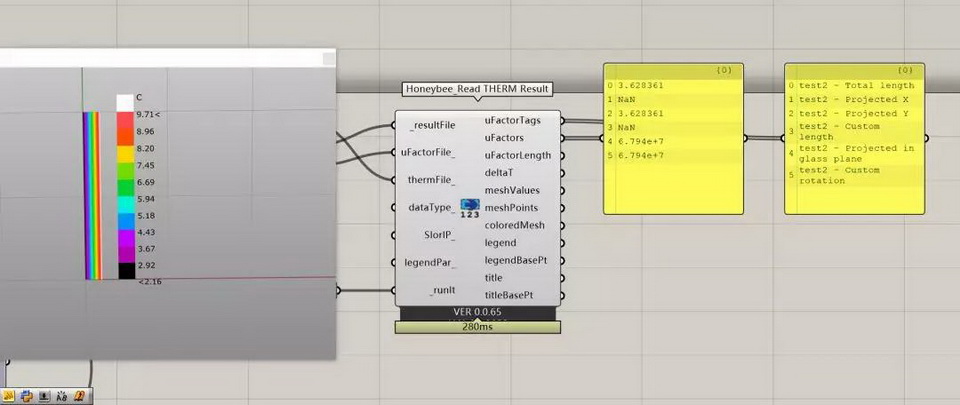Click the Python logo icon in the widget bar

pyautogui.click(x=26, y=397)
